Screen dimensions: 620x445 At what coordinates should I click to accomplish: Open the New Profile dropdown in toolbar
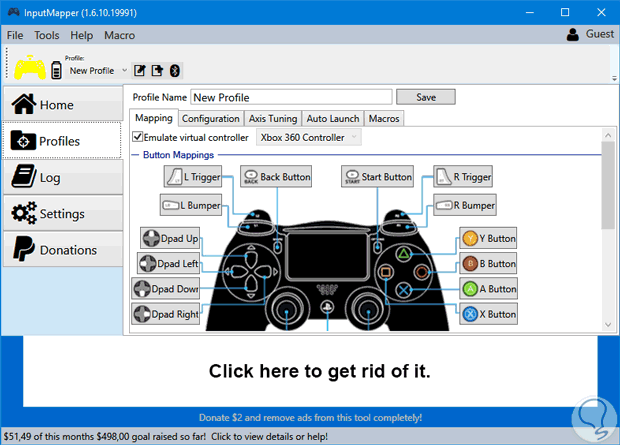[98, 71]
